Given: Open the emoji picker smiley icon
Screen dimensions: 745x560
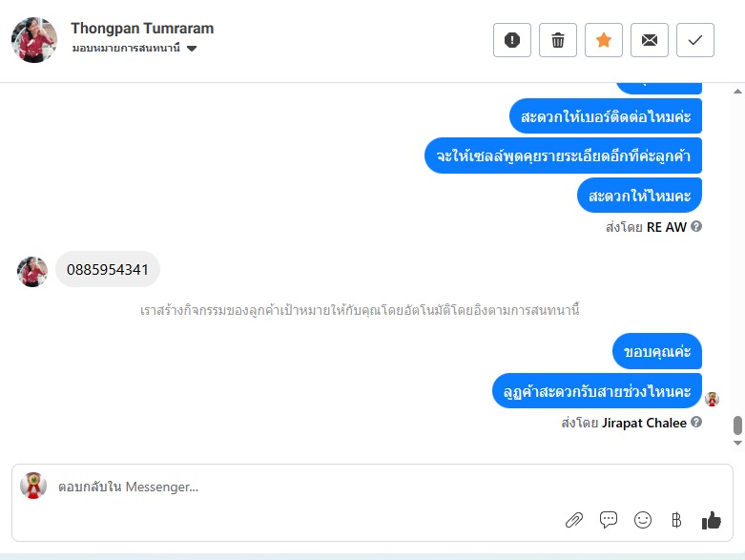Looking at the screenshot, I should tap(642, 520).
